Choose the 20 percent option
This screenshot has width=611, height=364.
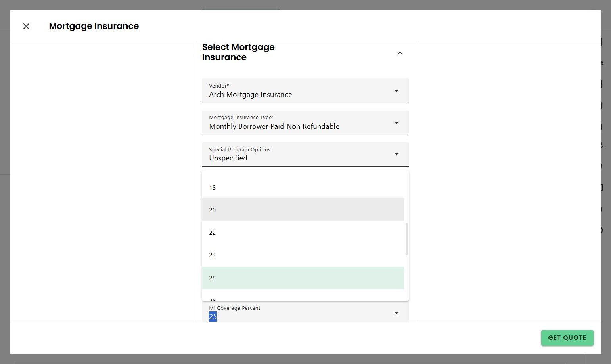pos(213,210)
